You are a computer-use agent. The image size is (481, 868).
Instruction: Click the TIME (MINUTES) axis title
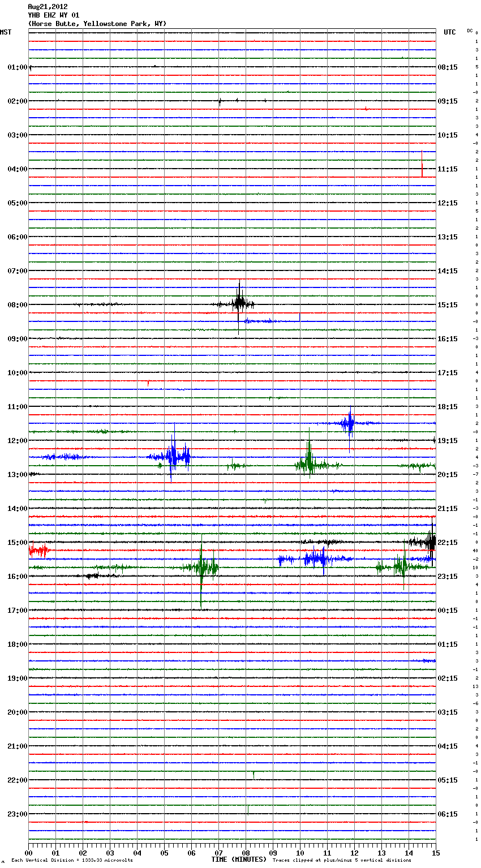click(239, 860)
